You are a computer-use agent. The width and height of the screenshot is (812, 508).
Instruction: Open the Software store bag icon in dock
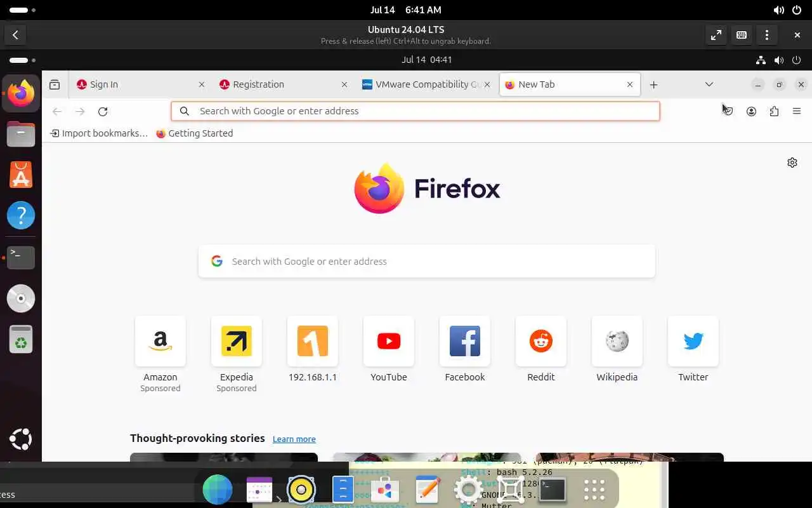click(x=385, y=490)
